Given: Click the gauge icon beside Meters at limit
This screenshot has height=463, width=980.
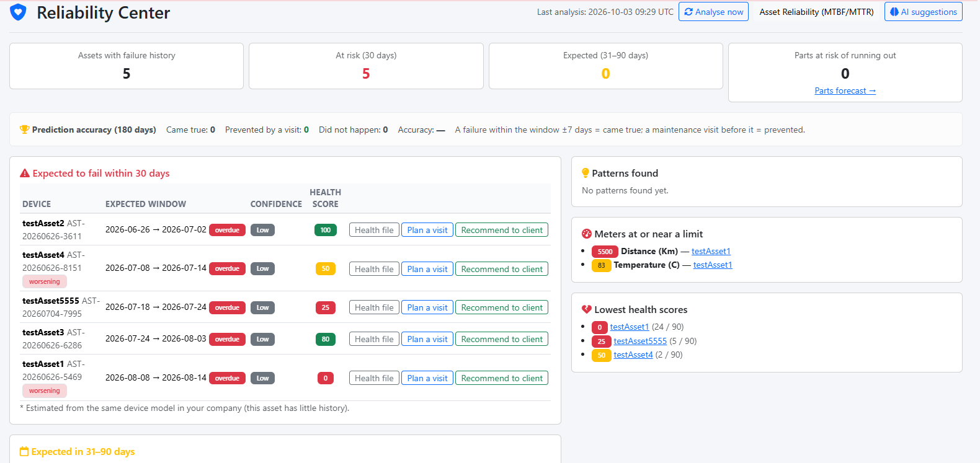Looking at the screenshot, I should [x=587, y=234].
